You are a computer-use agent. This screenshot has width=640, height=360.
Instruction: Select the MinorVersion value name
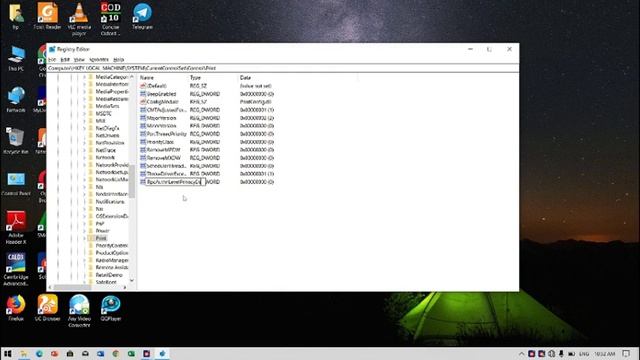point(162,126)
